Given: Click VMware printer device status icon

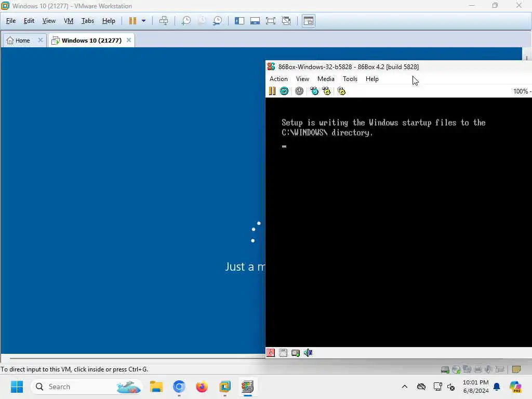Looking at the screenshot, I should click(x=478, y=369).
